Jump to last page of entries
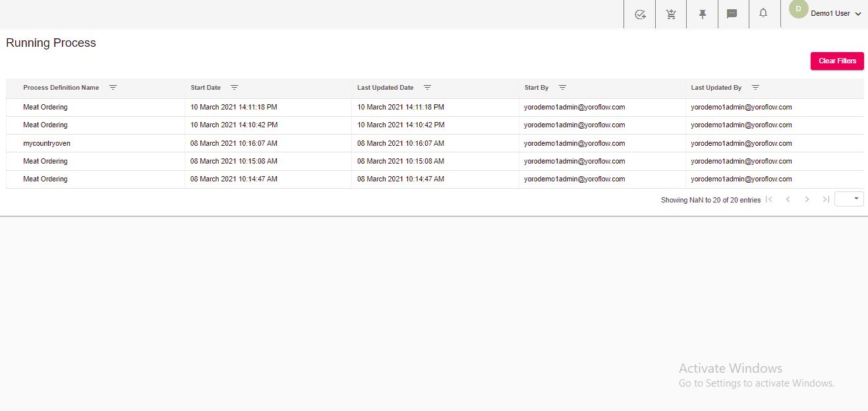 pyautogui.click(x=826, y=199)
